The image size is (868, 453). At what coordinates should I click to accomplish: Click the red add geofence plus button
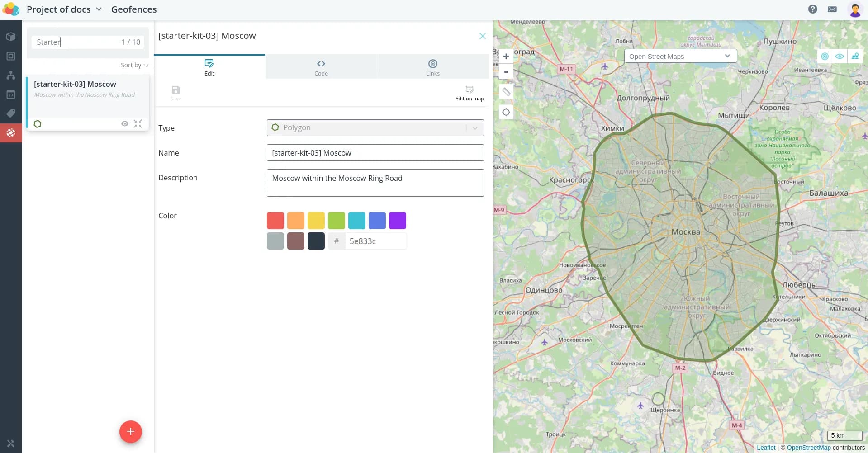(130, 432)
